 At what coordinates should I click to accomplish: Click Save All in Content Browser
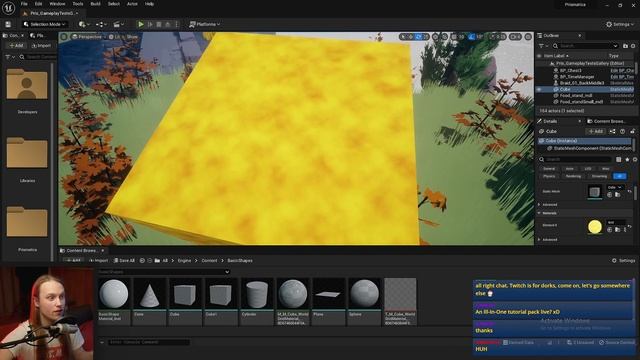click(124, 260)
